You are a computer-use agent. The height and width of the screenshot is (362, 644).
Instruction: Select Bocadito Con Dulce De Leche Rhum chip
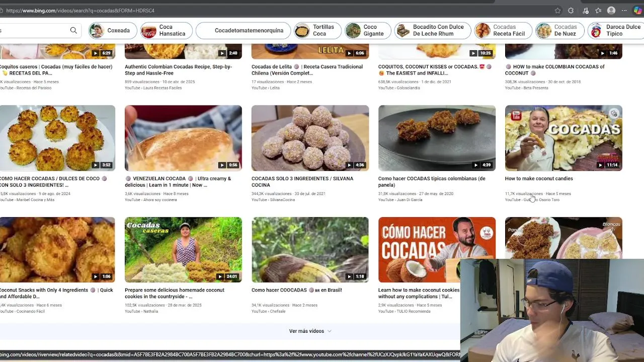(x=433, y=31)
